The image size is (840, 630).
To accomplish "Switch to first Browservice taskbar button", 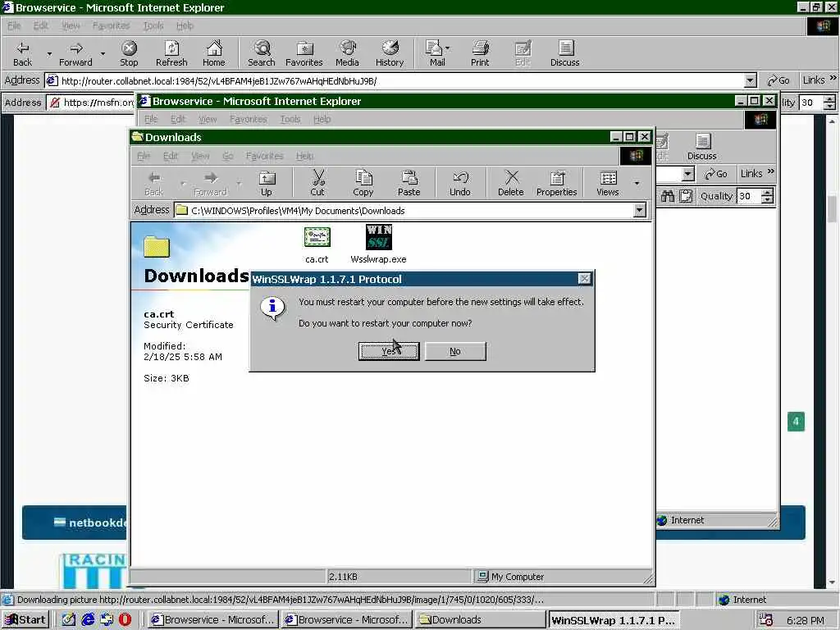I will tap(212, 620).
